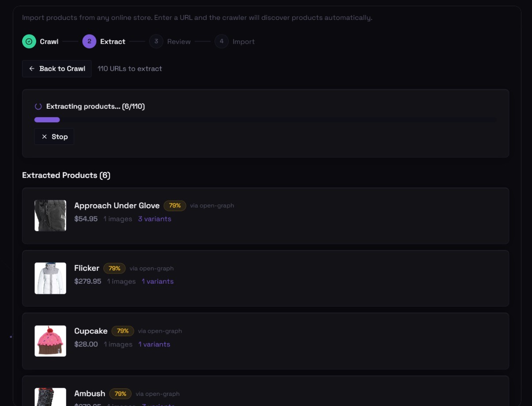Open the Flicker jacket thumbnail

click(50, 278)
